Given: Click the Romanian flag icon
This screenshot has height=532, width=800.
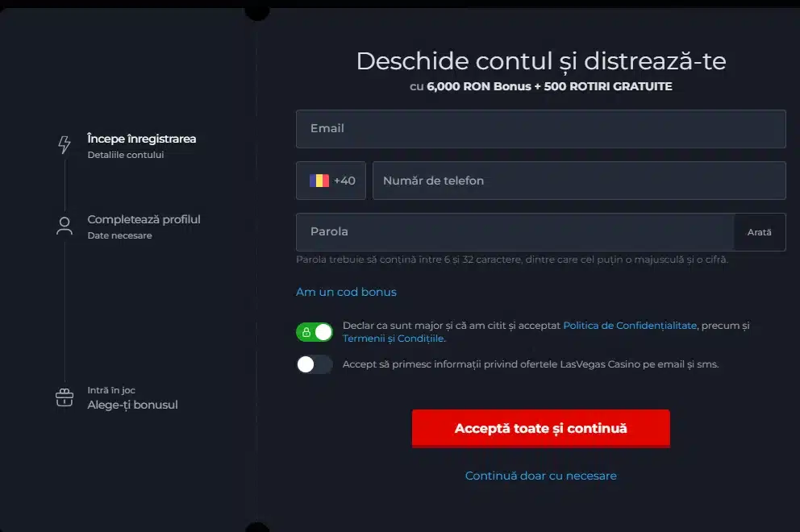Looking at the screenshot, I should tap(319, 181).
